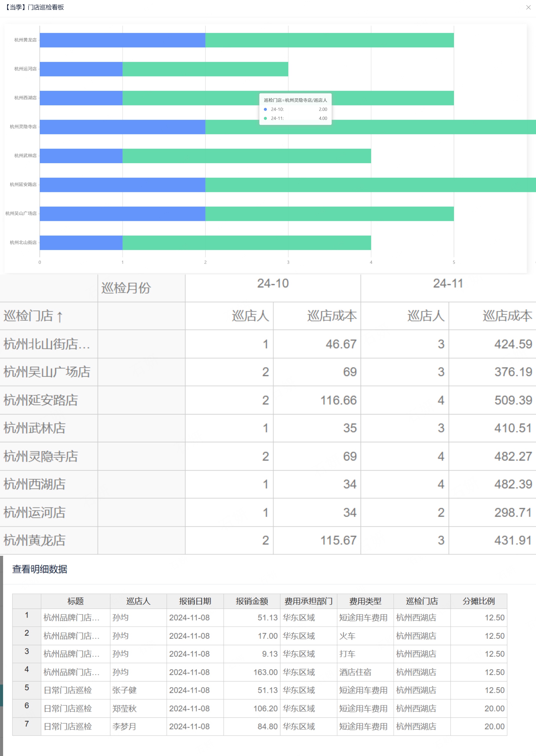The height and width of the screenshot is (756, 536).
Task: Click the 报销日期 column header
Action: click(x=195, y=601)
